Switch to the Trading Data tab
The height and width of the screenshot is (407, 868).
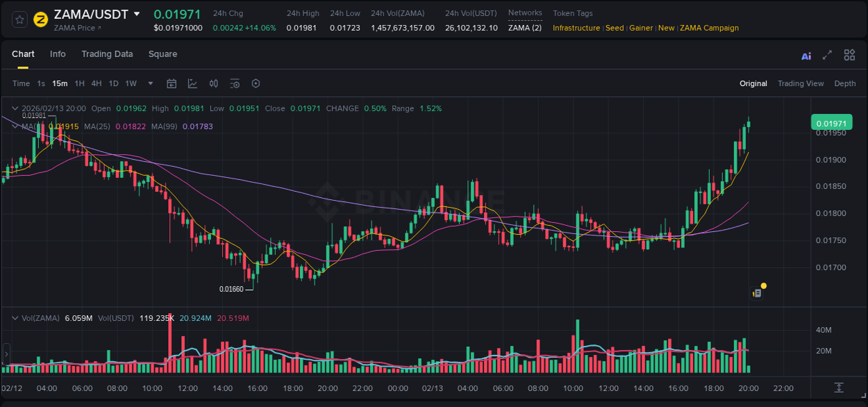(x=107, y=53)
